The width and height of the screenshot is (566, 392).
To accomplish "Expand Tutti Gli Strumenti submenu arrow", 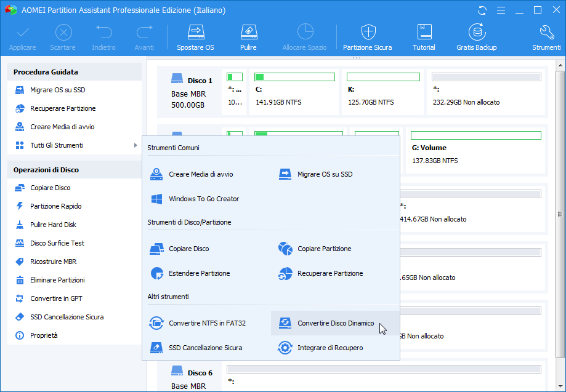I will (135, 145).
